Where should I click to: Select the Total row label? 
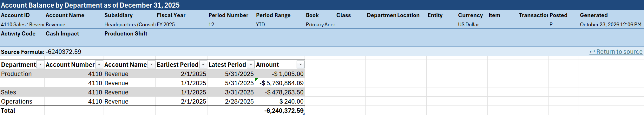[22, 111]
